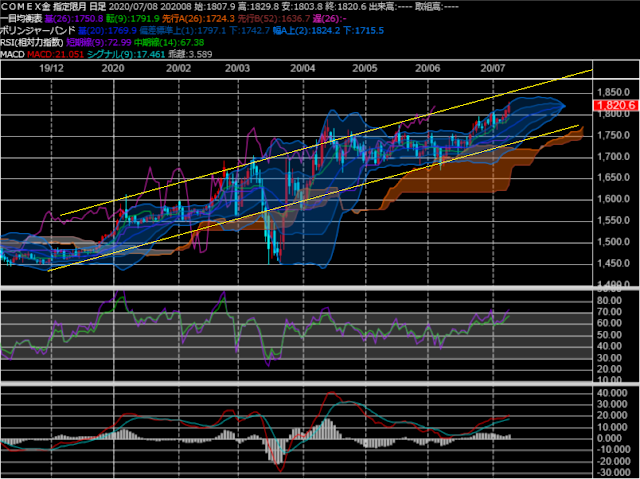
Task: Select the シグナル(9):17.461 value
Action: pos(126,54)
